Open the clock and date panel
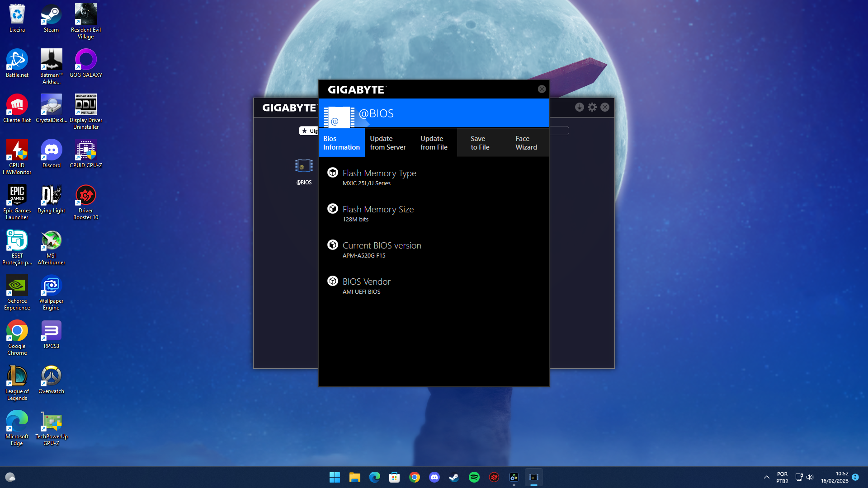868x488 pixels. (x=835, y=477)
